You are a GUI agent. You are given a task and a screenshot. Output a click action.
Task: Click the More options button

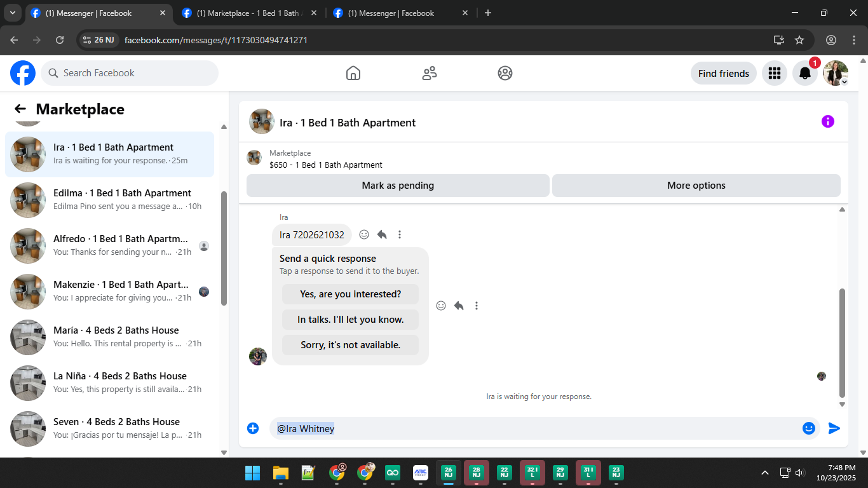coord(696,186)
